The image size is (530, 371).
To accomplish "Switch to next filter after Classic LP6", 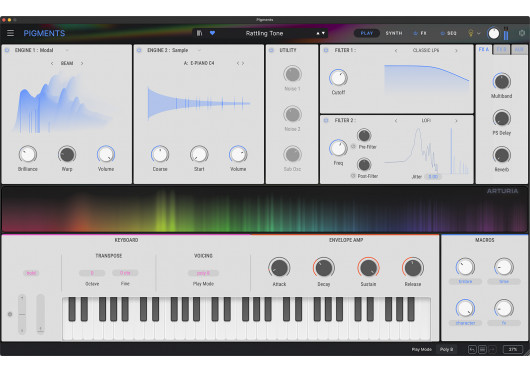I will (456, 50).
